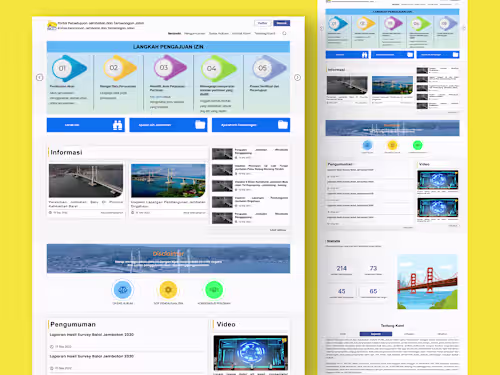The height and width of the screenshot is (375, 500).
Task: Go to the previous slide with the left carousel arrow
Action: [x=39, y=77]
